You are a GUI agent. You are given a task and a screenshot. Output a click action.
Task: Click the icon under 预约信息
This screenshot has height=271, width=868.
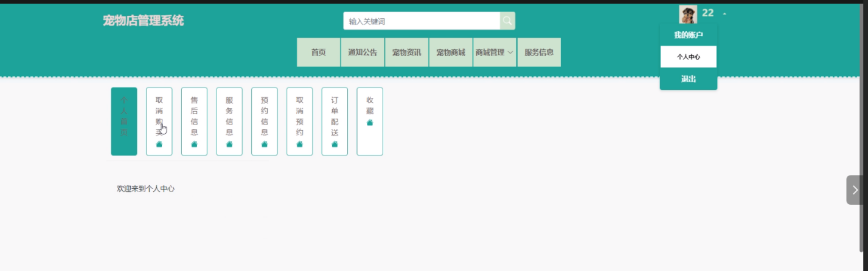[x=265, y=144]
